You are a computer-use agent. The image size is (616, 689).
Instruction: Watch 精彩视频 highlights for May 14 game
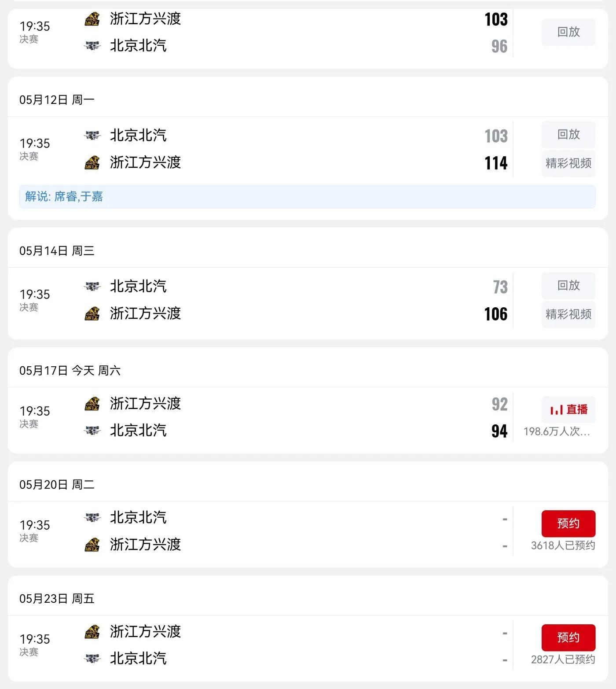point(568,314)
